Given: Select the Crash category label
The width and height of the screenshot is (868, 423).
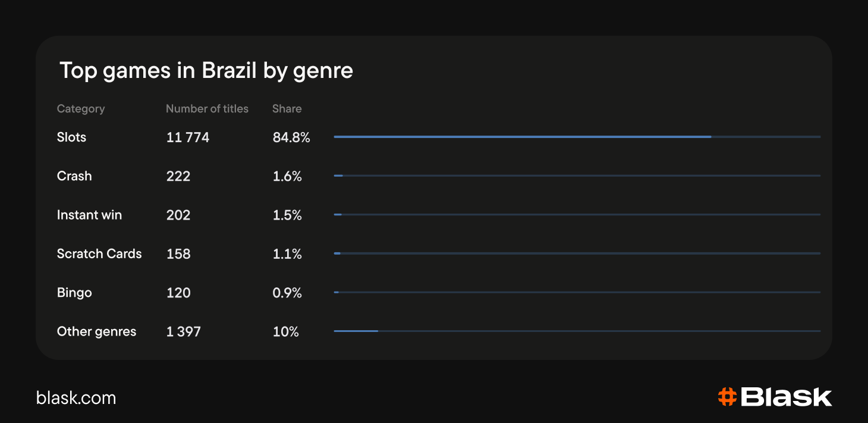Looking at the screenshot, I should pos(74,176).
